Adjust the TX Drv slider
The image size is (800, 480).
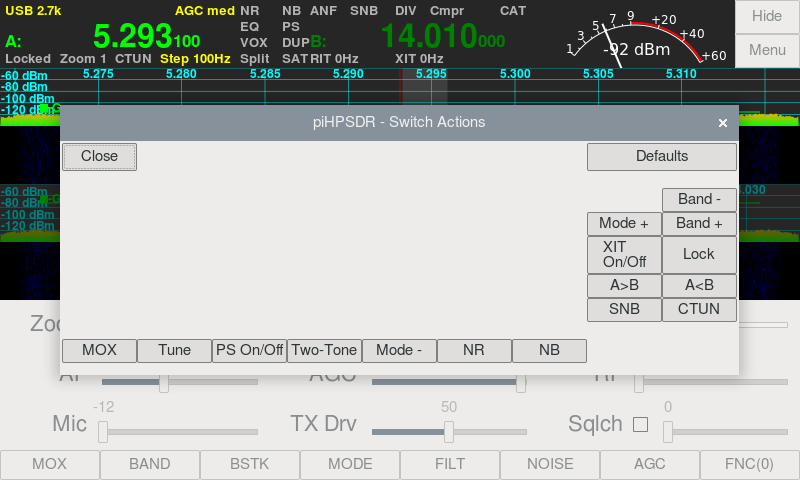[x=449, y=431]
